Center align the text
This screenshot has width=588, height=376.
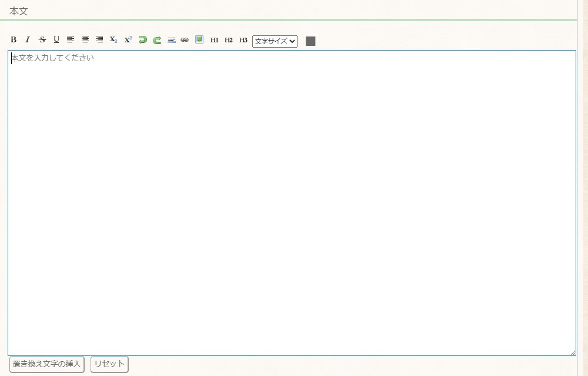[x=85, y=39]
